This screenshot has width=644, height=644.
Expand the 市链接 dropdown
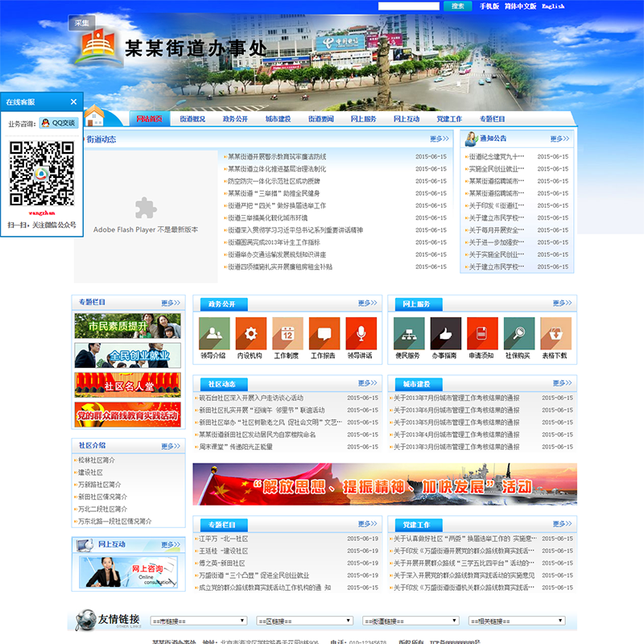pyautogui.click(x=199, y=621)
